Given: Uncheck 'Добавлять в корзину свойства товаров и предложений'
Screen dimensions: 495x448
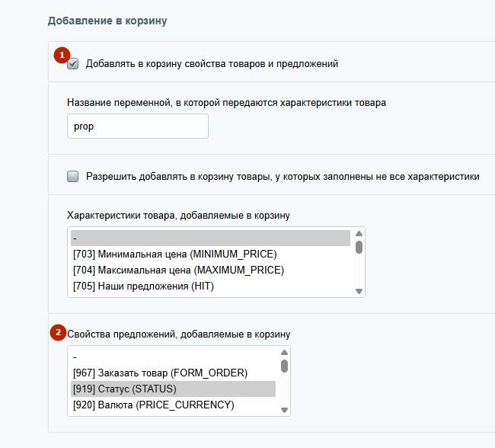Looking at the screenshot, I should click(x=73, y=64).
